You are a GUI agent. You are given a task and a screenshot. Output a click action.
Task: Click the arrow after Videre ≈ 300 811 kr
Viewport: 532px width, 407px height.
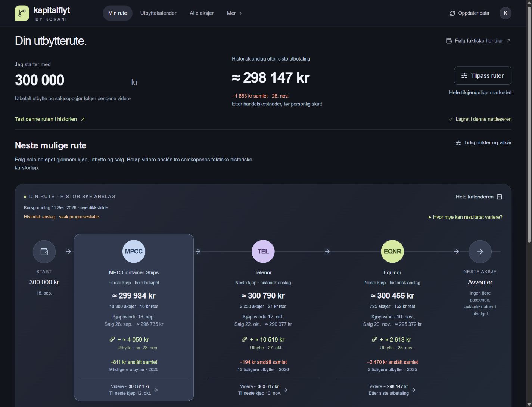coord(156,390)
